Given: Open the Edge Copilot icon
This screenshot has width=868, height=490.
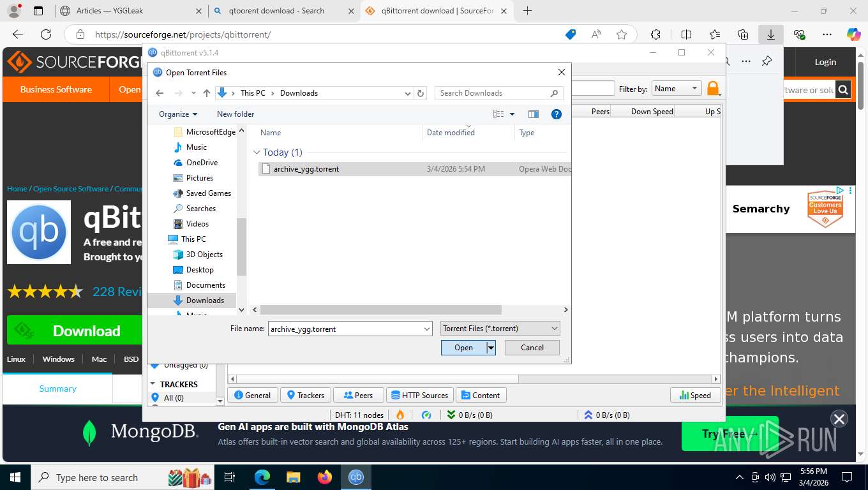Looking at the screenshot, I should (853, 34).
